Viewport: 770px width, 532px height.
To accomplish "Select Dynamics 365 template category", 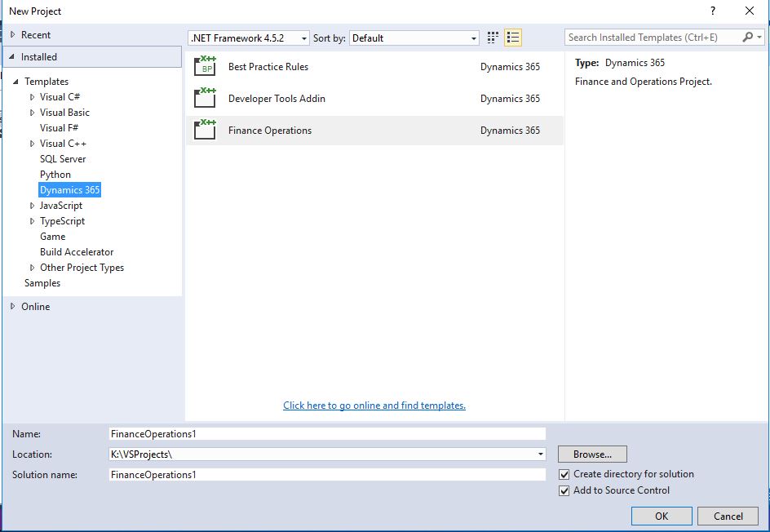I will click(69, 189).
